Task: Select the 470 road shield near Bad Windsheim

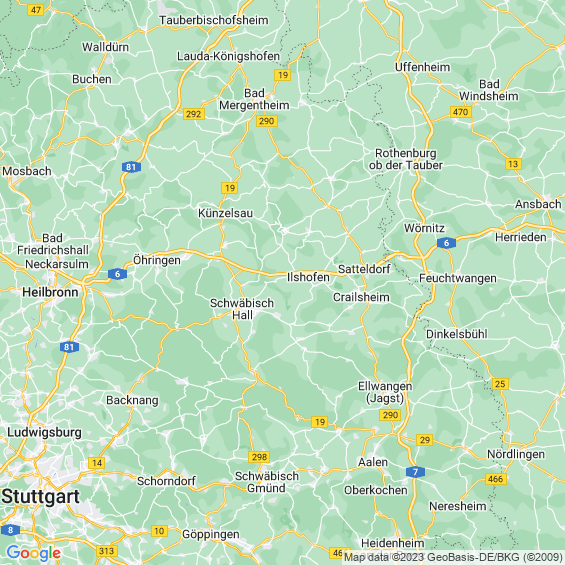Action: (x=461, y=112)
